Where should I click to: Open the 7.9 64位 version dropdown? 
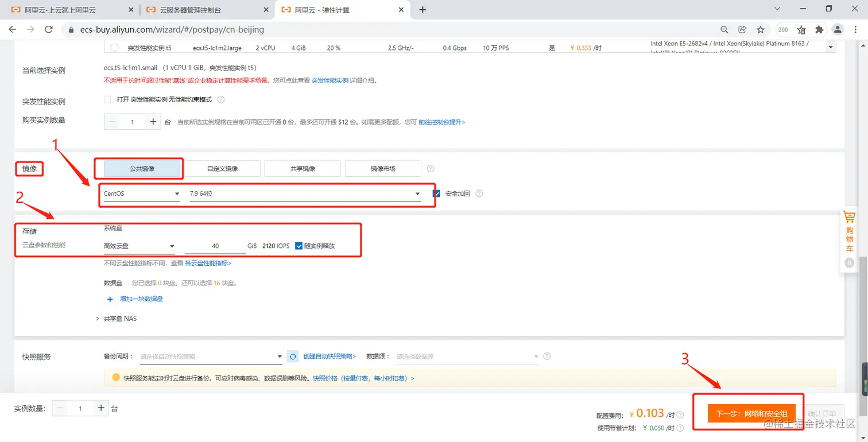[305, 194]
